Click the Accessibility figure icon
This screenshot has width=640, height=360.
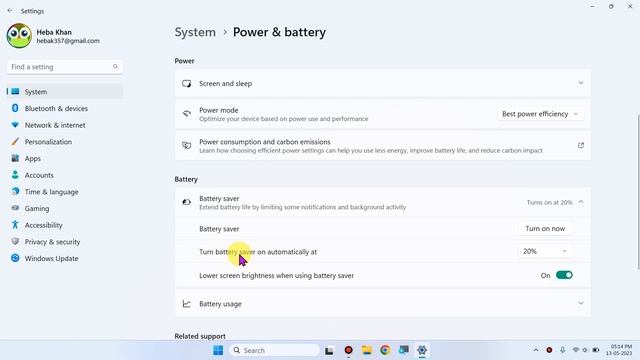pyautogui.click(x=15, y=225)
